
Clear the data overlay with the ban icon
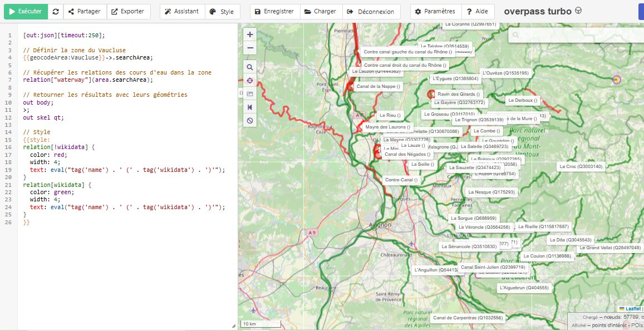click(x=250, y=121)
